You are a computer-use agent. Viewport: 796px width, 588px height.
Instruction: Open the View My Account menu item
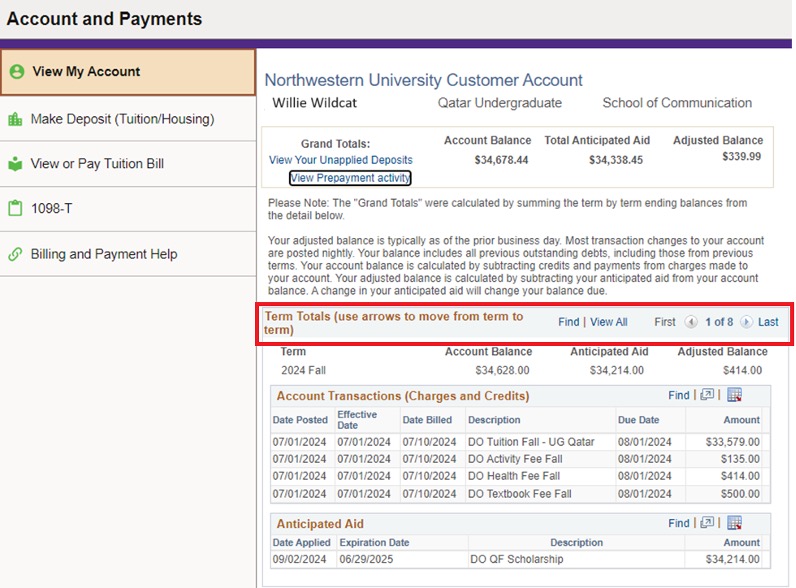click(x=127, y=72)
